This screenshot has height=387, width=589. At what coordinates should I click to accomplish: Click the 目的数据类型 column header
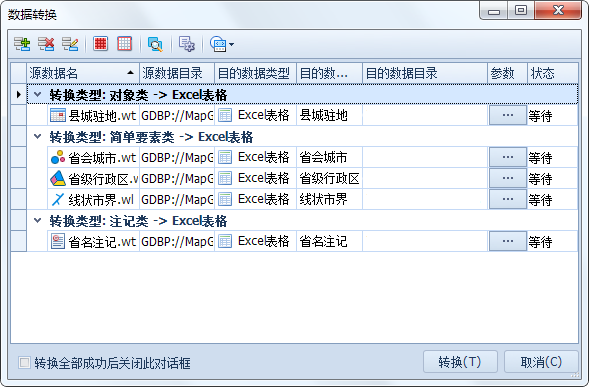pyautogui.click(x=255, y=73)
